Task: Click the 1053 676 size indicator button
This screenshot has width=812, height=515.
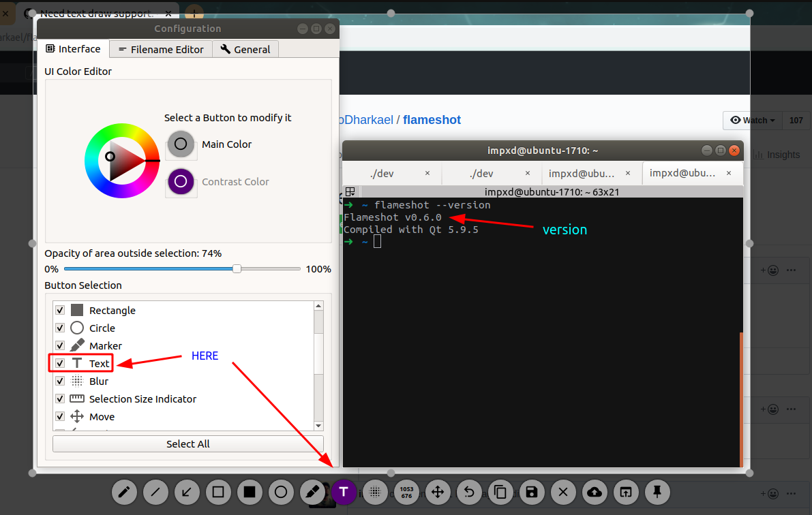Action: [x=406, y=492]
